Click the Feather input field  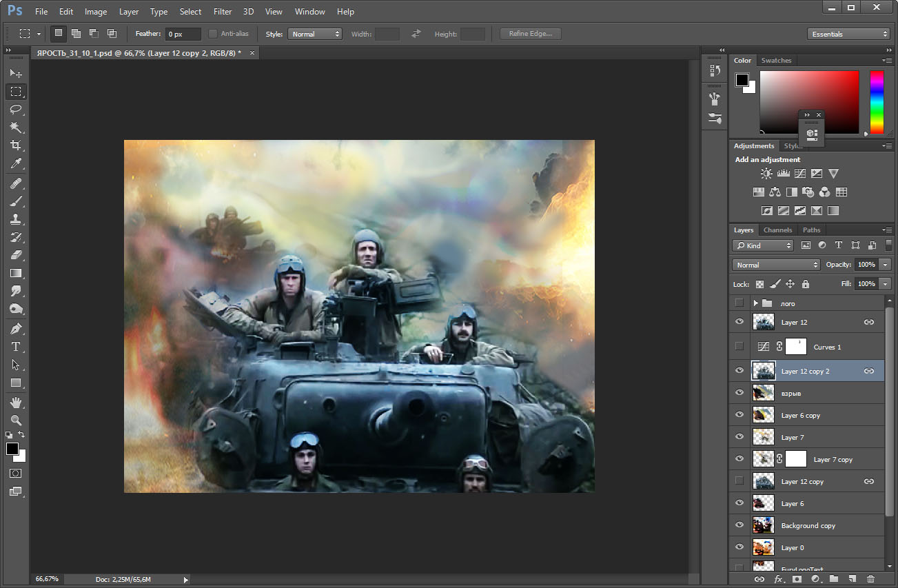[x=183, y=34]
